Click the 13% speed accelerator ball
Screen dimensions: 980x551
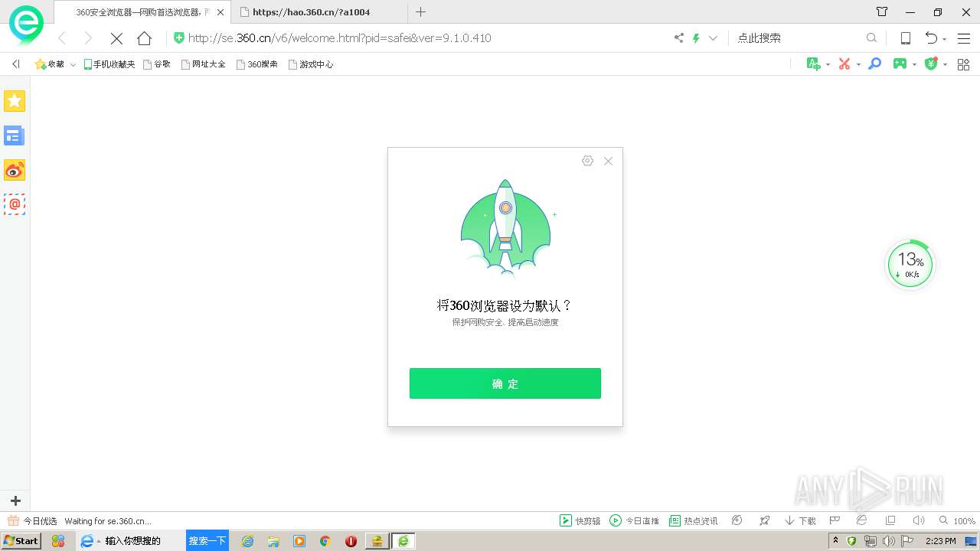click(x=910, y=266)
